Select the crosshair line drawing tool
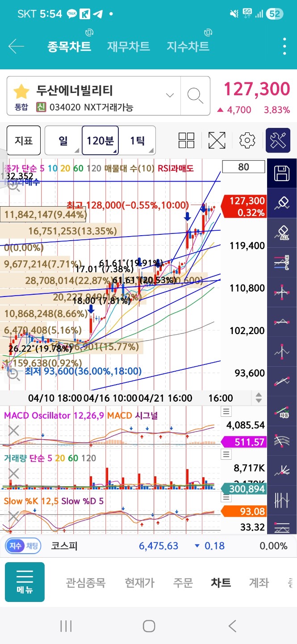 tap(282, 292)
